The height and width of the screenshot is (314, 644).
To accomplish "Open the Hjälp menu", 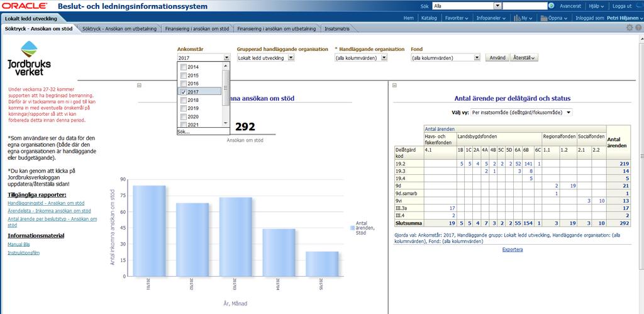I will [x=596, y=6].
